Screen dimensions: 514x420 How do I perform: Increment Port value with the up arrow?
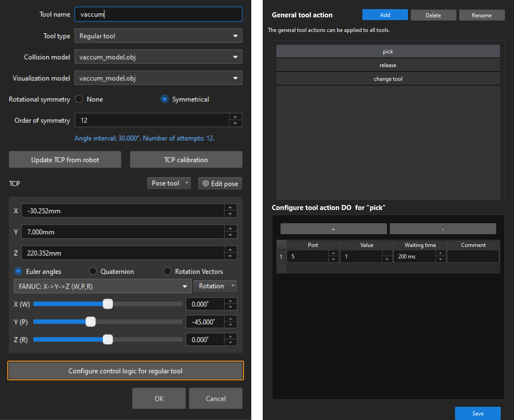pyautogui.click(x=334, y=254)
